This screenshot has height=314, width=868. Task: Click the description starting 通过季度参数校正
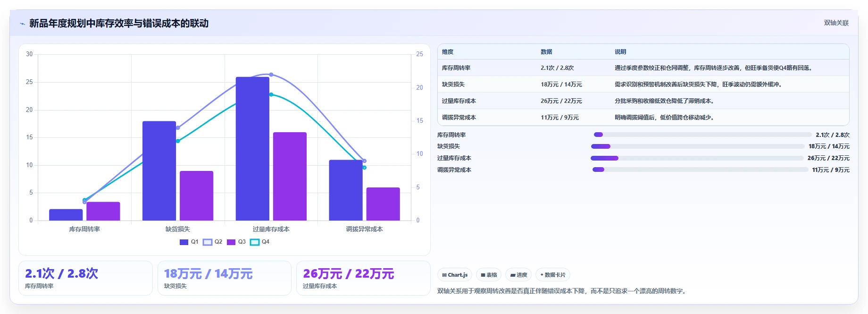click(x=714, y=68)
